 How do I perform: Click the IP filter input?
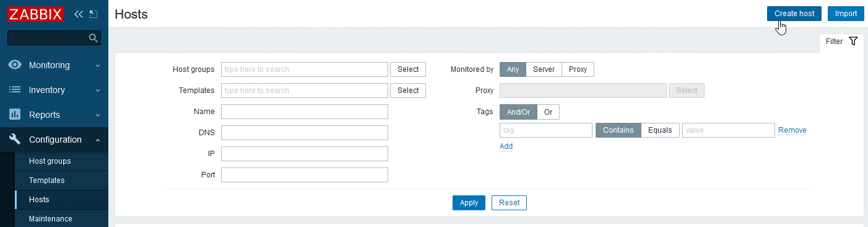(305, 154)
